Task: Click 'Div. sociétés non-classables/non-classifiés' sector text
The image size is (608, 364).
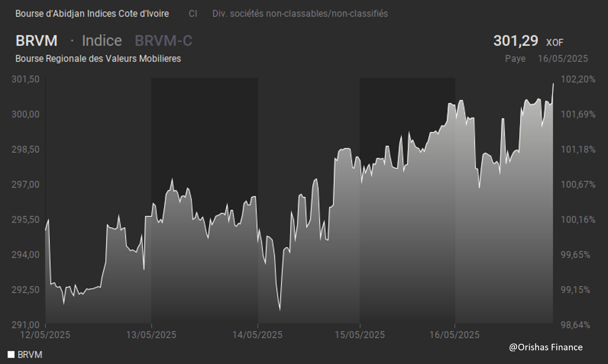Action: tap(300, 14)
